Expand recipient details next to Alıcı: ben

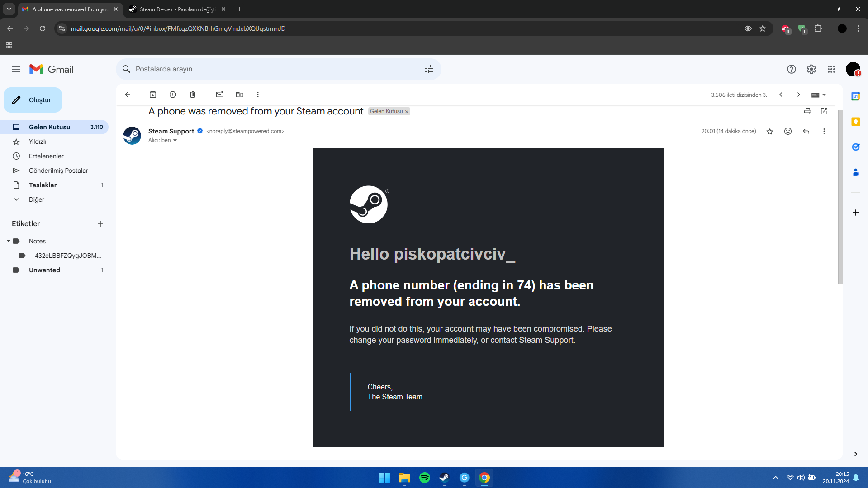click(175, 141)
